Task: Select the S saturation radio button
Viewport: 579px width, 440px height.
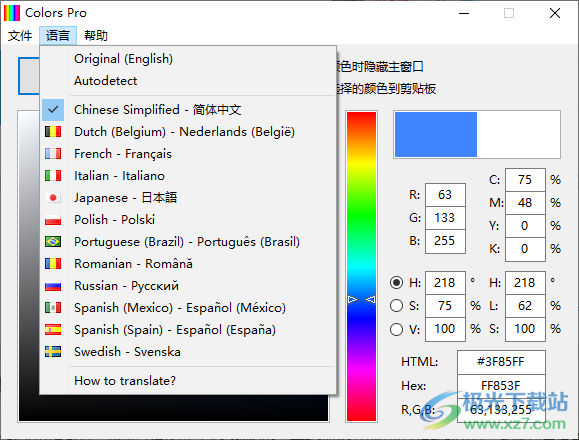Action: (396, 306)
